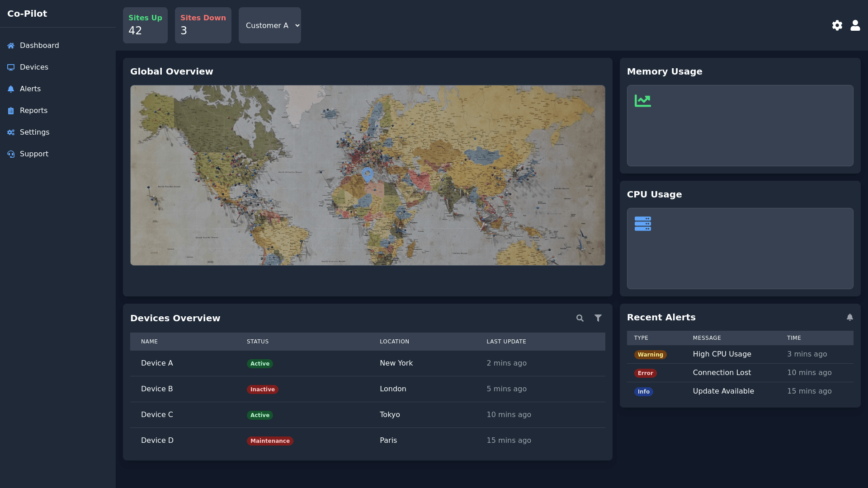Open Support in the sidebar
Image resolution: width=868 pixels, height=488 pixels.
(x=34, y=154)
